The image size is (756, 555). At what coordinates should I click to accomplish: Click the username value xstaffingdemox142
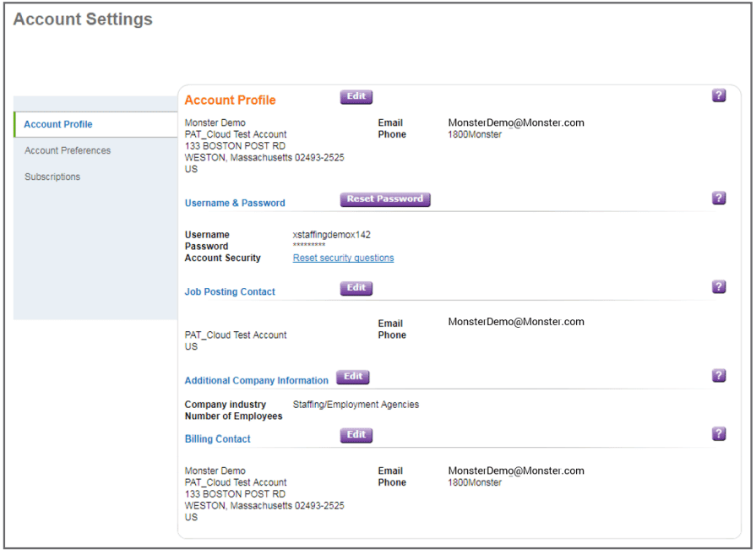click(x=331, y=235)
